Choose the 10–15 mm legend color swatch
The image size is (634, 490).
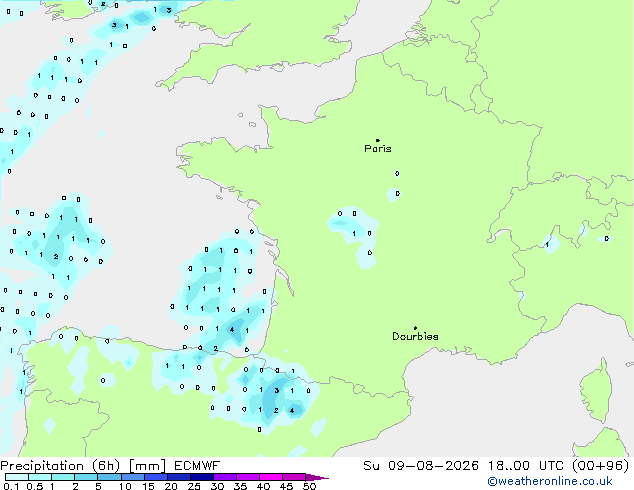pos(133,477)
